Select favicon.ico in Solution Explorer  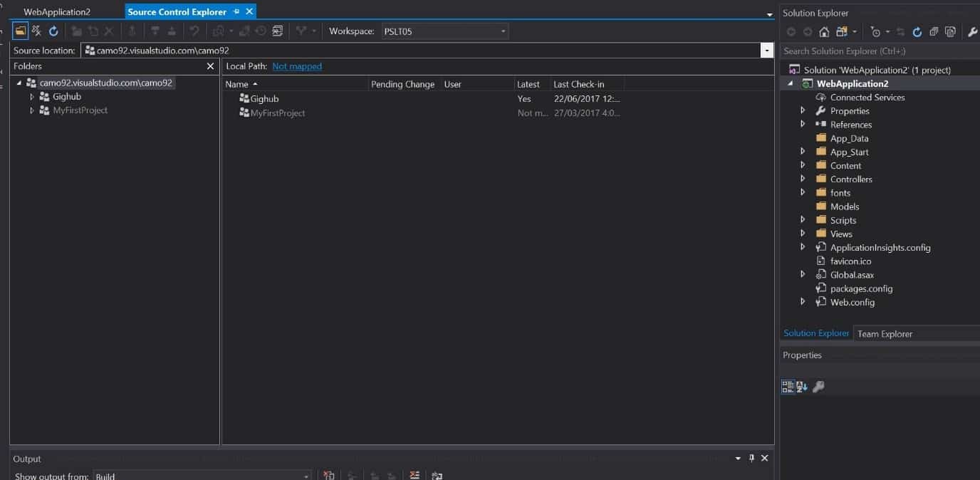pos(850,261)
